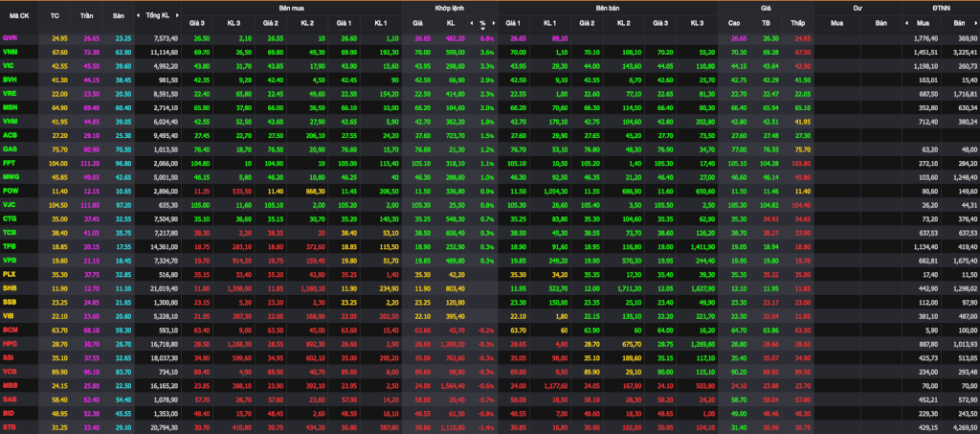
Task: Sort by Mã CK column header
Action: [x=19, y=15]
